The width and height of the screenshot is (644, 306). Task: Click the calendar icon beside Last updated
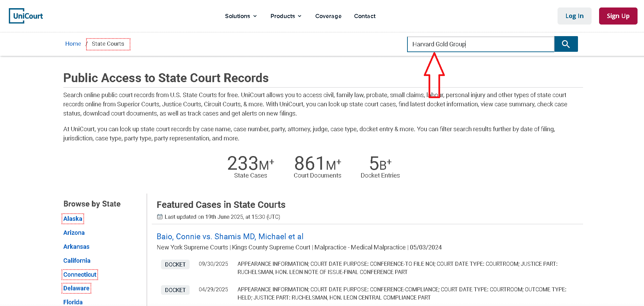(x=160, y=217)
